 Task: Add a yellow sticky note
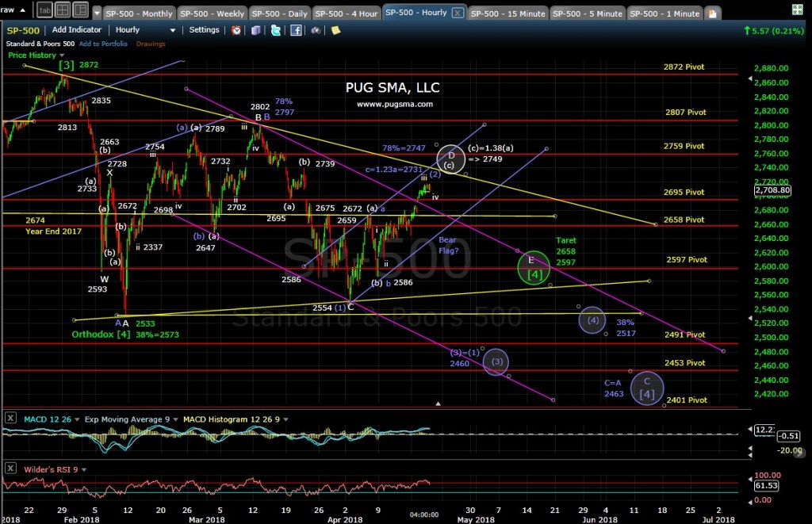tap(335, 31)
